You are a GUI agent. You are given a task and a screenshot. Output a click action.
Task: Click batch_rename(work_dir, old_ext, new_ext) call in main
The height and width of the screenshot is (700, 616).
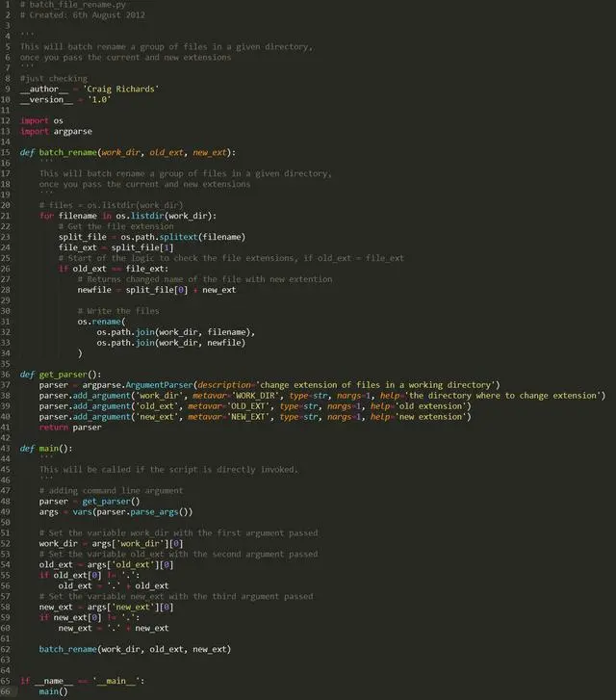point(135,649)
